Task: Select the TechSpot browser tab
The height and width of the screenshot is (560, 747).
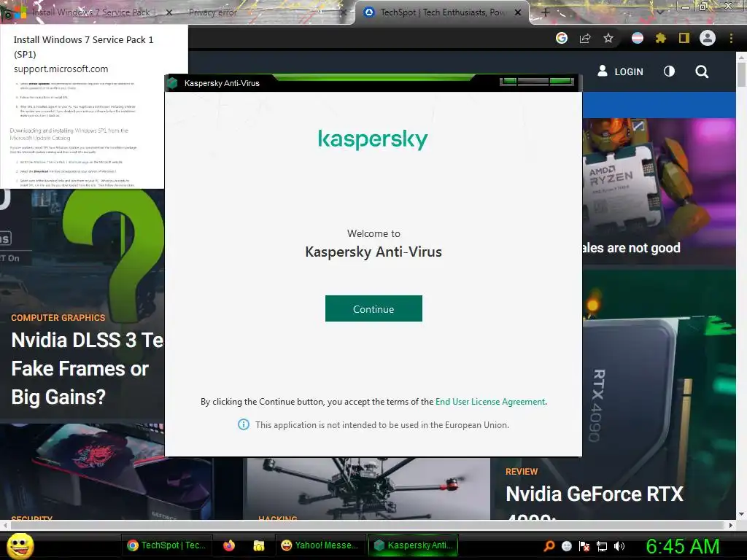Action: click(x=441, y=12)
